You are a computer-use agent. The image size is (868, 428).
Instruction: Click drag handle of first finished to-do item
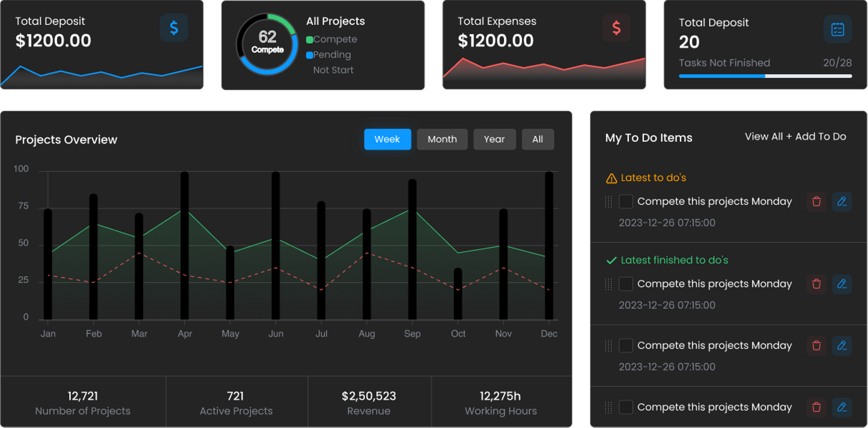pos(608,285)
